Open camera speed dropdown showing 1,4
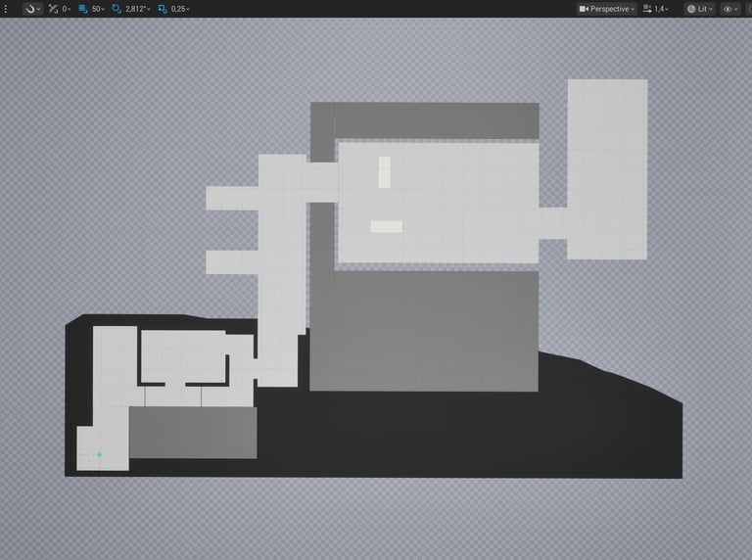Viewport: 752px width, 560px height. (656, 9)
